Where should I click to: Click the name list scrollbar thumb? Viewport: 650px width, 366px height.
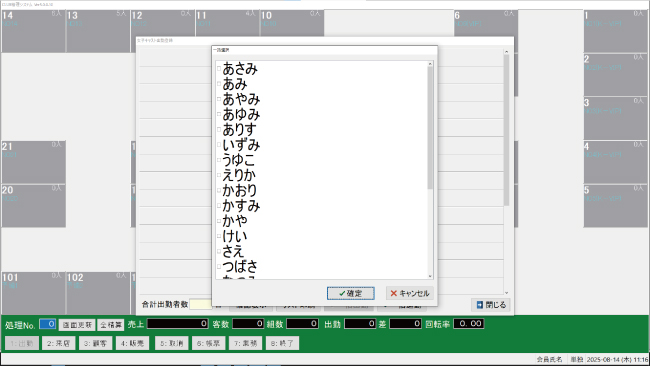[430, 128]
